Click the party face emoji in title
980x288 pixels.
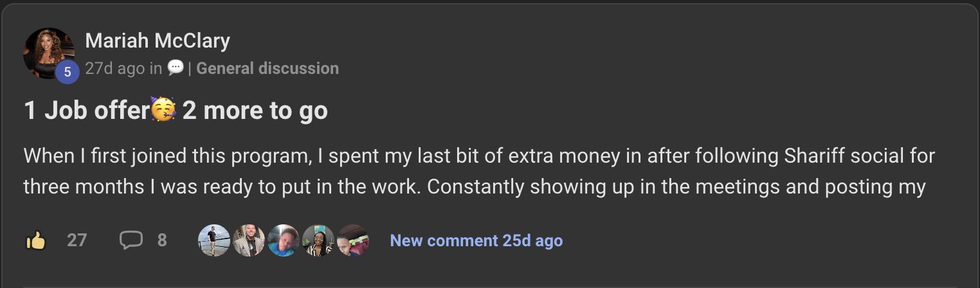click(x=163, y=110)
